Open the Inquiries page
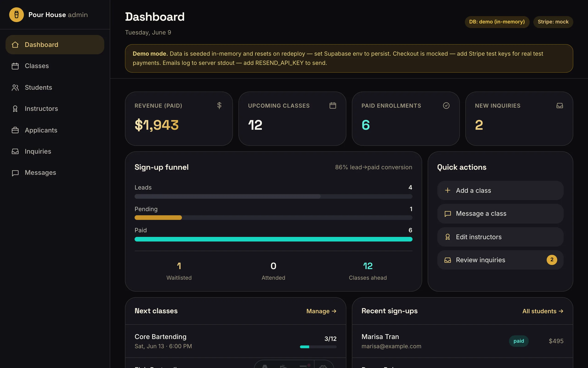The height and width of the screenshot is (368, 588). 55,151
